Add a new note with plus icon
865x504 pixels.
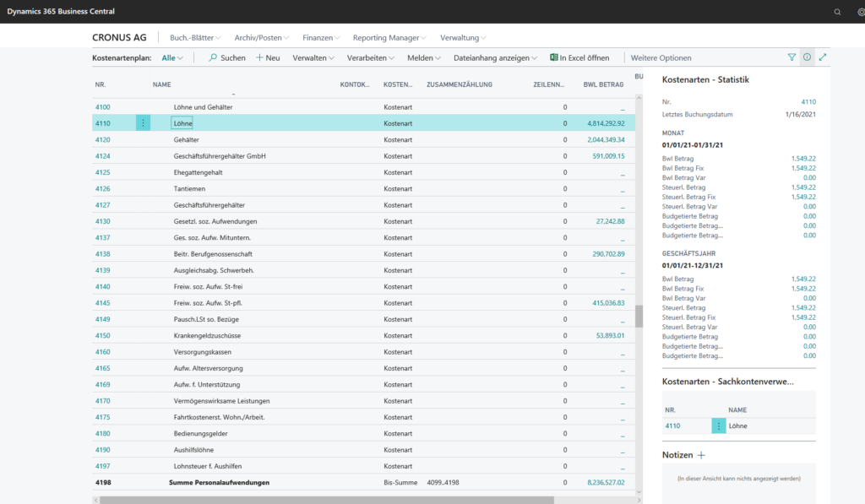(701, 455)
